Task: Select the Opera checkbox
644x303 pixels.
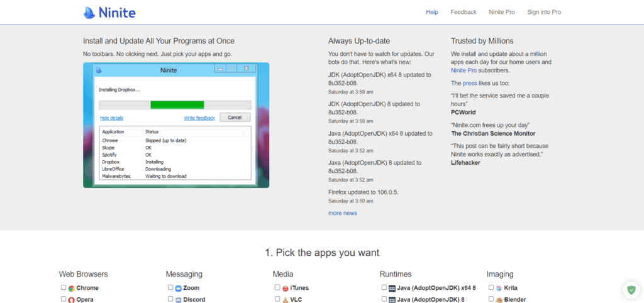Action: click(x=64, y=299)
